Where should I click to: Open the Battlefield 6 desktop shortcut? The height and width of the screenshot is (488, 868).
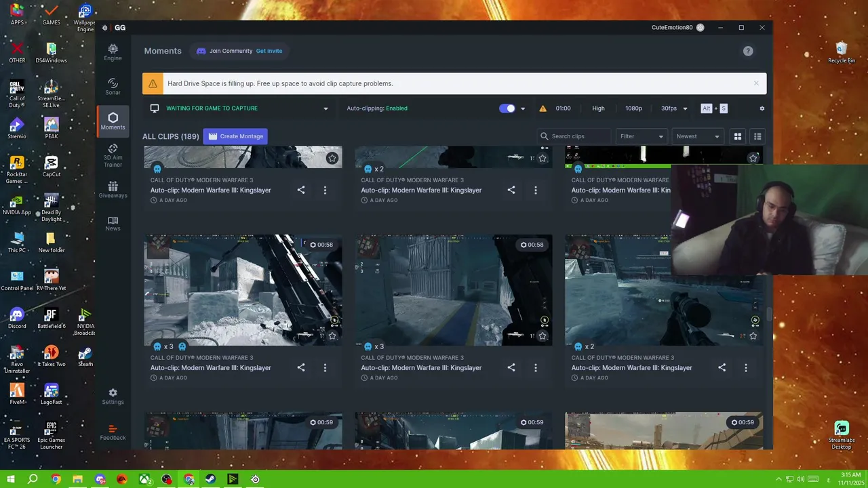tap(51, 319)
